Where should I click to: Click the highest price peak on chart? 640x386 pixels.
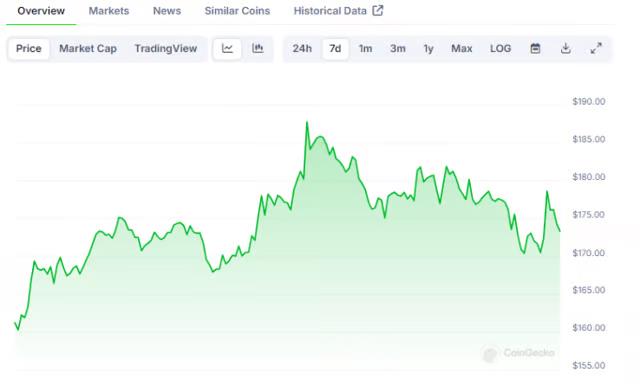click(307, 122)
